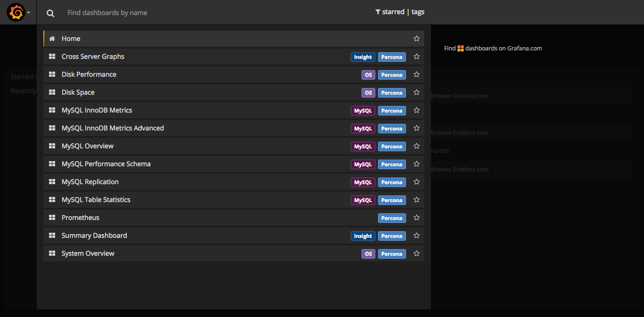Click the dashboard grid icon beside System Overview
The width and height of the screenshot is (644, 317).
pyautogui.click(x=52, y=253)
